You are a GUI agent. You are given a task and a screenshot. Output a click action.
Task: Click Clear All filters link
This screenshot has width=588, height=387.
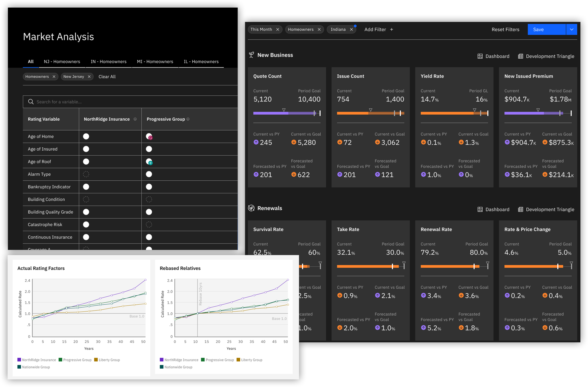(x=107, y=77)
